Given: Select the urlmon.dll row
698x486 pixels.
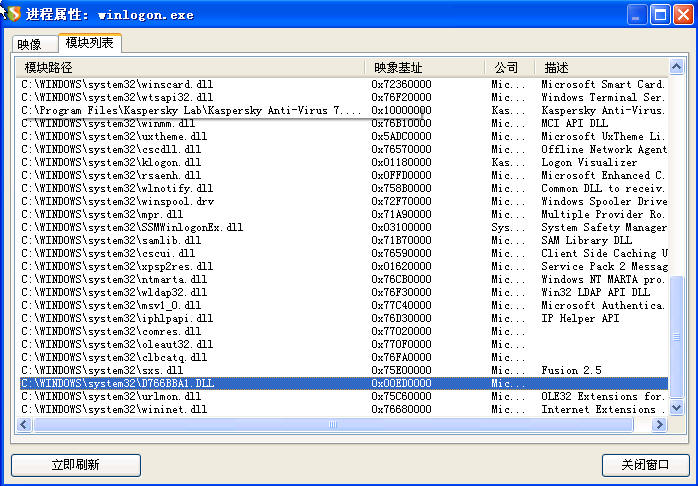Looking at the screenshot, I should pyautogui.click(x=344, y=396).
